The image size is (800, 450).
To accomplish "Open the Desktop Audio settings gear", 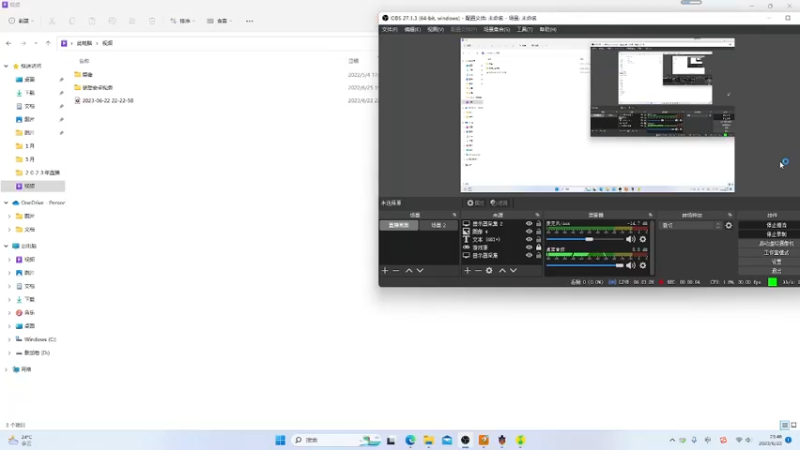I will (643, 265).
